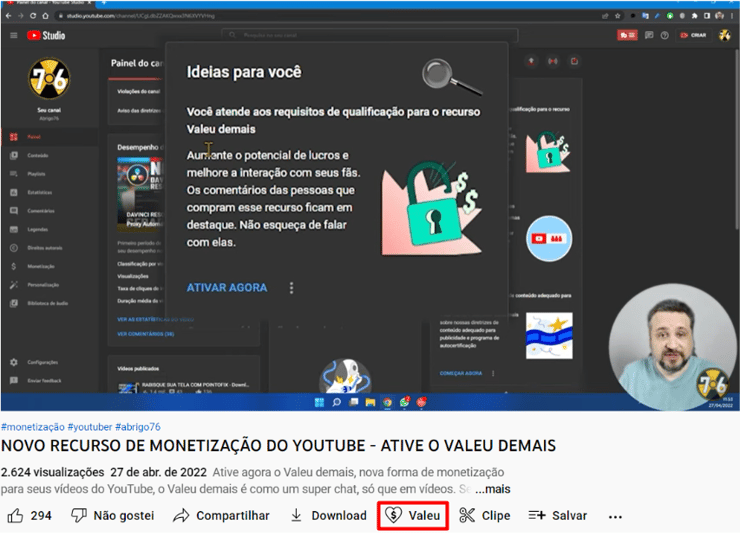The image size is (740, 537).
Task: Reload the page with the browser refresh icon
Action: coord(33,16)
